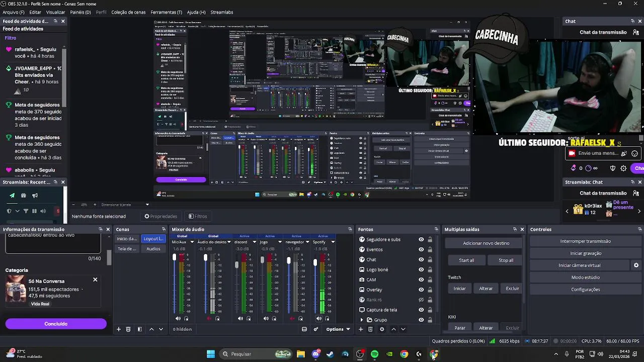Open Mic/Aux channel dropdown arrow
Image resolution: width=644 pixels, height=362 pixels.
click(192, 242)
